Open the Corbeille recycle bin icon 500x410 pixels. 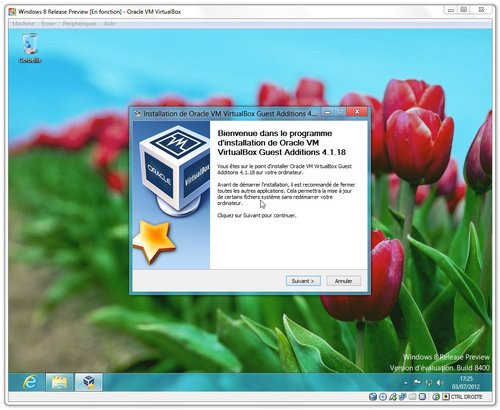[30, 48]
